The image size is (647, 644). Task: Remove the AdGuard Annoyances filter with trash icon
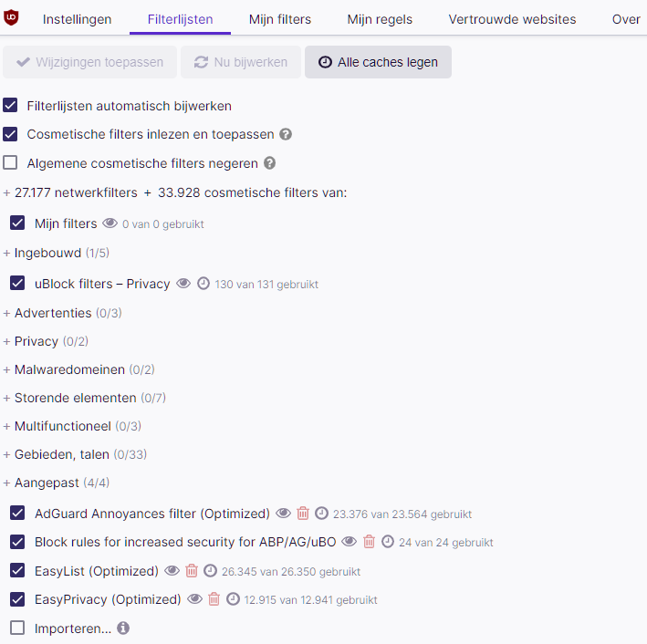[303, 514]
